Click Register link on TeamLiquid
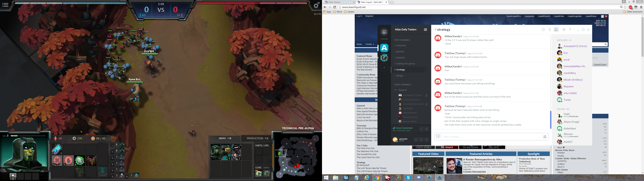The height and width of the screenshot is (181, 644). [x=369, y=16]
